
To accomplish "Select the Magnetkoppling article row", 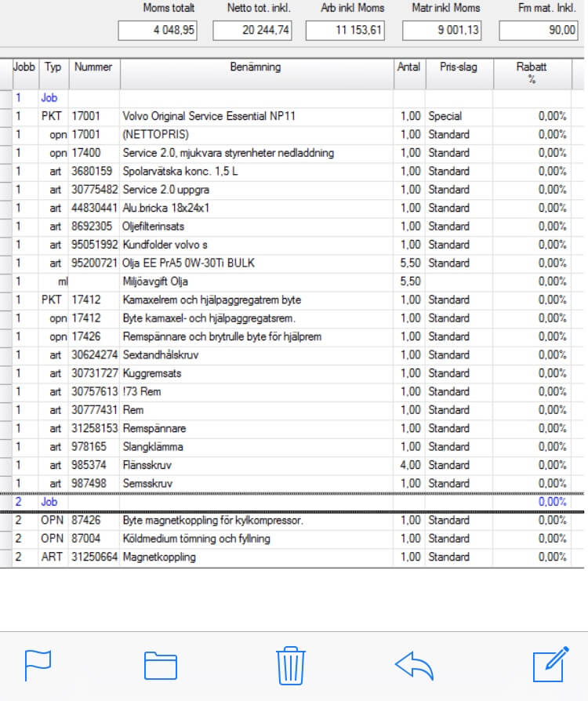I will tap(159, 558).
